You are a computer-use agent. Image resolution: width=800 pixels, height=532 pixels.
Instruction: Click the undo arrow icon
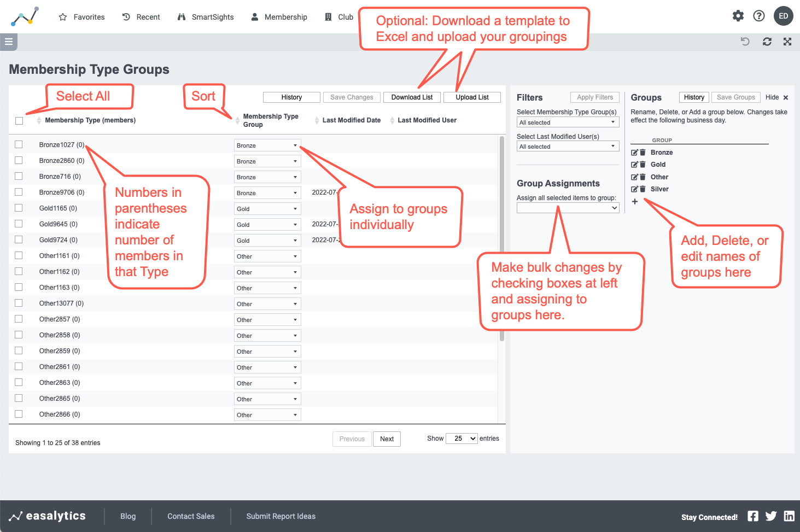pyautogui.click(x=745, y=42)
